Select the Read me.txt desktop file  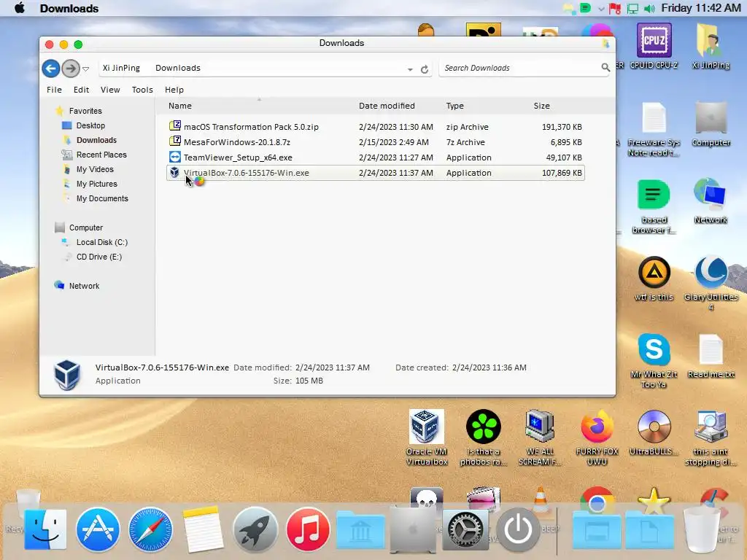[x=711, y=356]
